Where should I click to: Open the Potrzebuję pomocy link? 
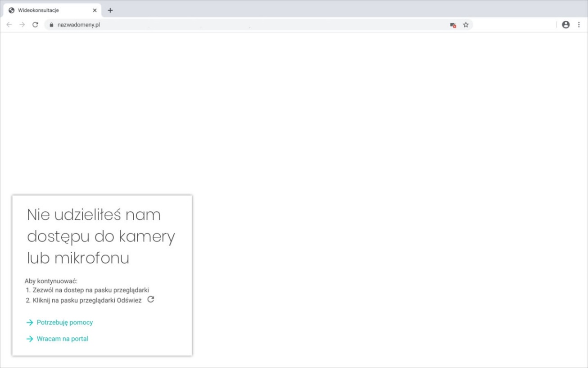pyautogui.click(x=64, y=323)
